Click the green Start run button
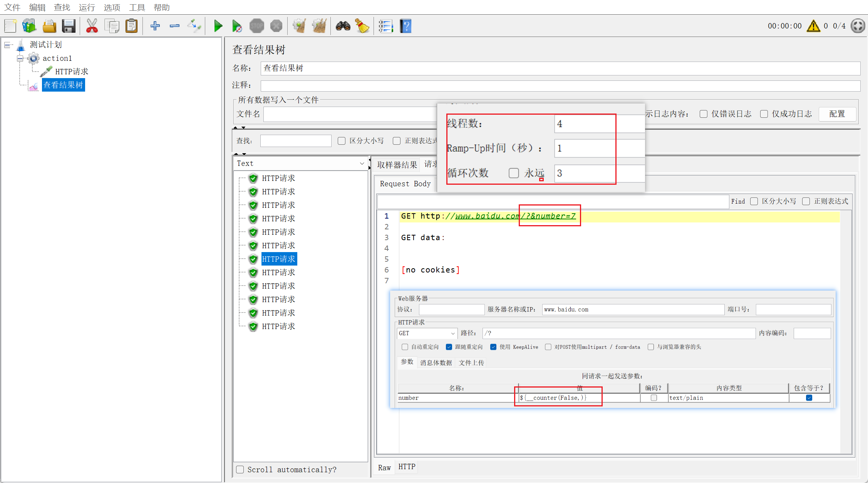This screenshot has height=483, width=868. click(x=218, y=26)
